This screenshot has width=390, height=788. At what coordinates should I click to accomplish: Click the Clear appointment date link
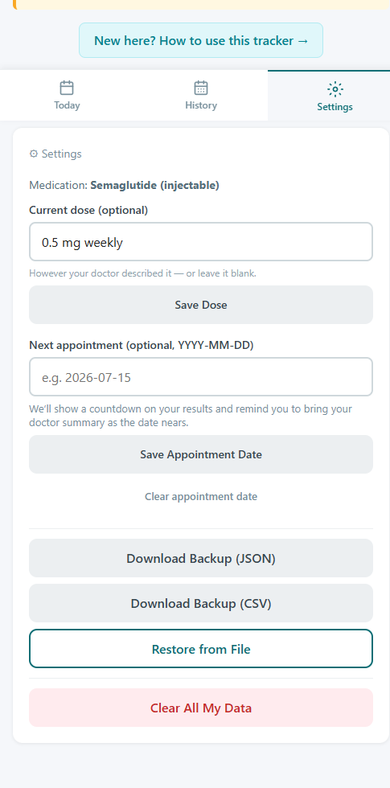pos(201,497)
